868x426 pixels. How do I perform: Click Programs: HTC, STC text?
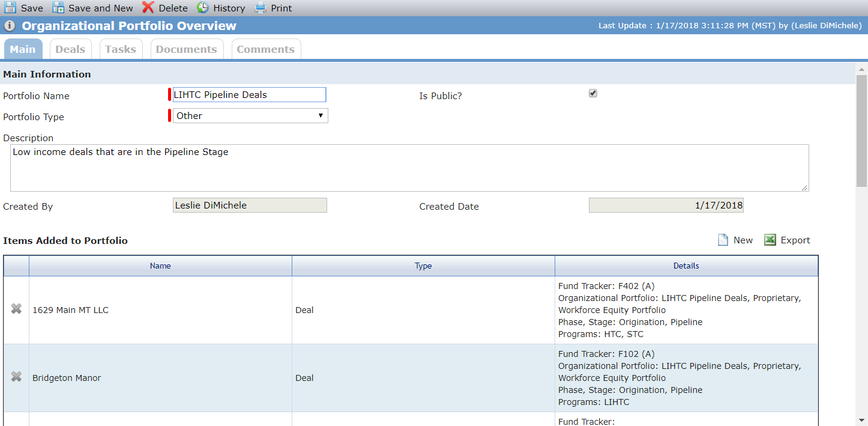(x=601, y=334)
